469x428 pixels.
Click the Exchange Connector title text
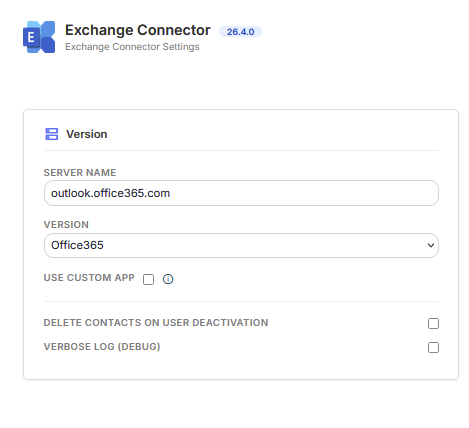[138, 30]
